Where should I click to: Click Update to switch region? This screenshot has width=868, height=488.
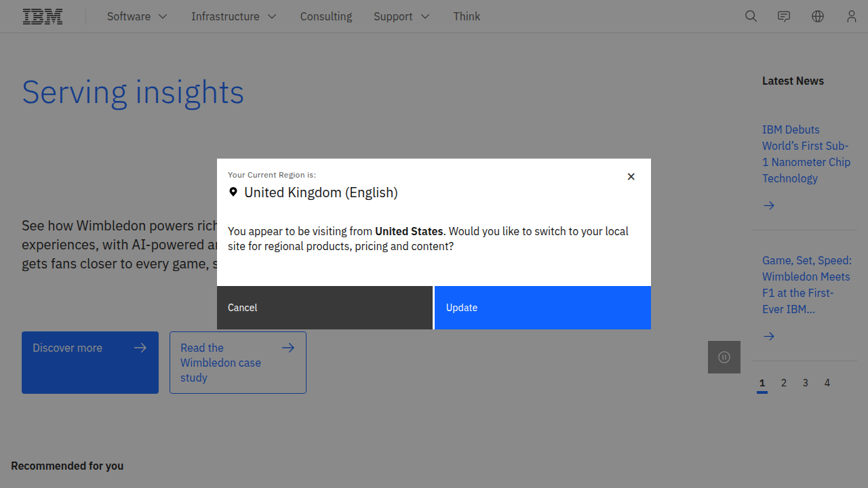[542, 308]
